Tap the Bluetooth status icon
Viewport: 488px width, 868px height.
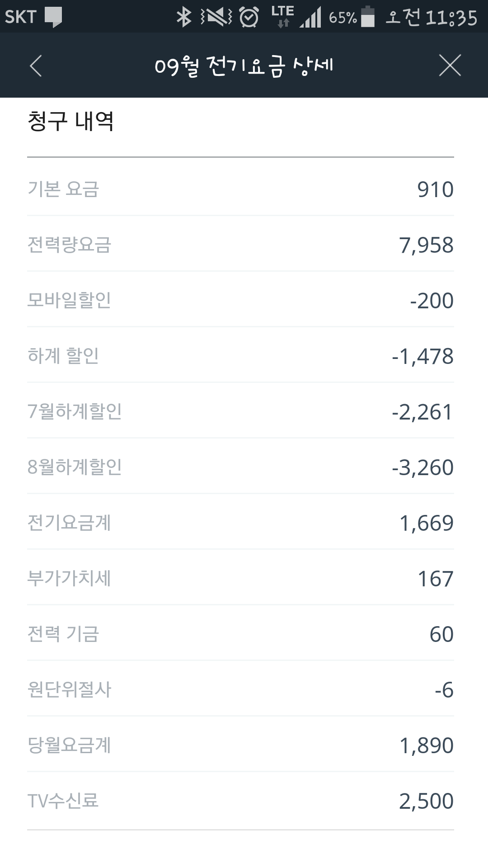(183, 17)
